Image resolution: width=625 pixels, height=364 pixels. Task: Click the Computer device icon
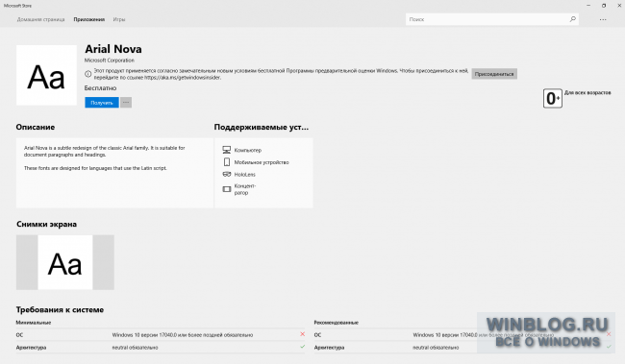pyautogui.click(x=226, y=150)
